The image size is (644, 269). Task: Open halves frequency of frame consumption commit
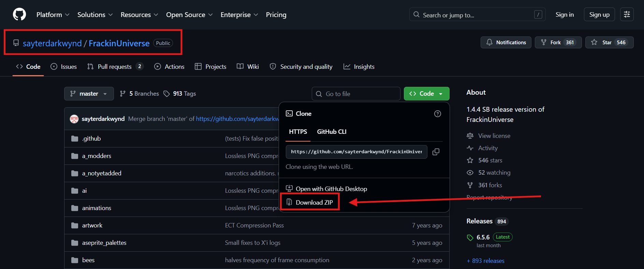tap(277, 260)
